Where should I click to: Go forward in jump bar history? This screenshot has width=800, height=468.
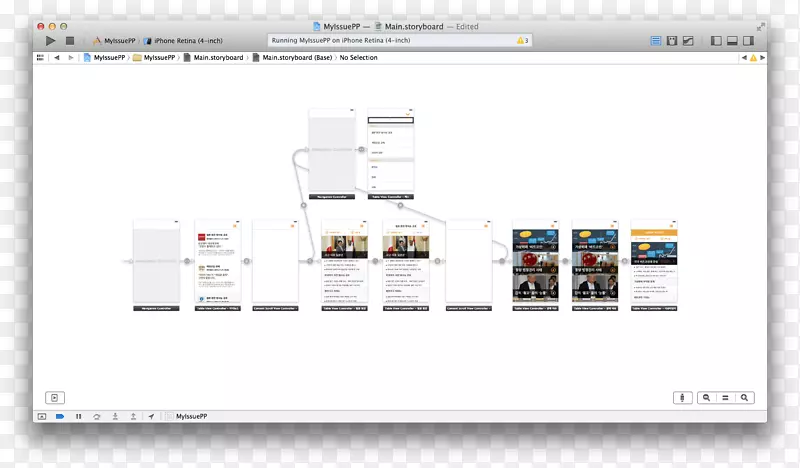[x=71, y=58]
